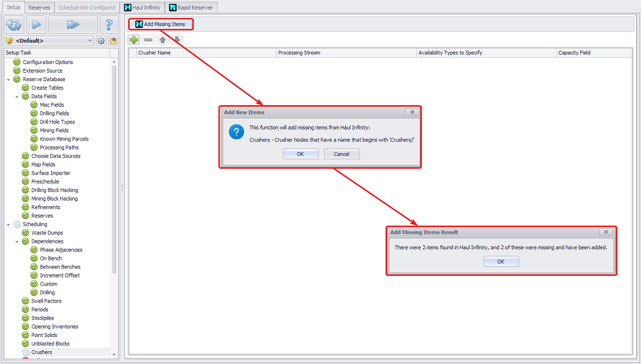Image resolution: width=641 pixels, height=364 pixels.
Task: Click the yellow notes icon beside the gear
Action: (113, 41)
